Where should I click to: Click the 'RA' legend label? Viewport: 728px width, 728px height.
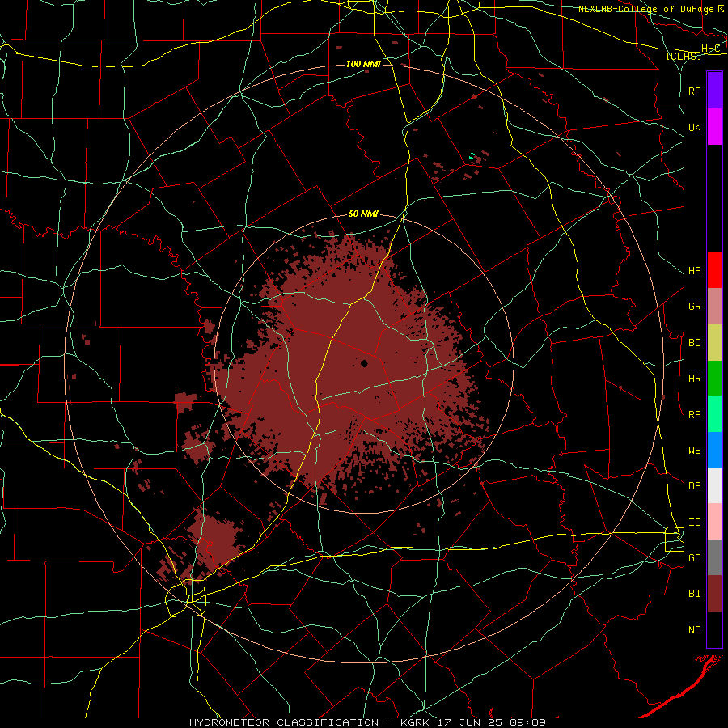(x=695, y=415)
